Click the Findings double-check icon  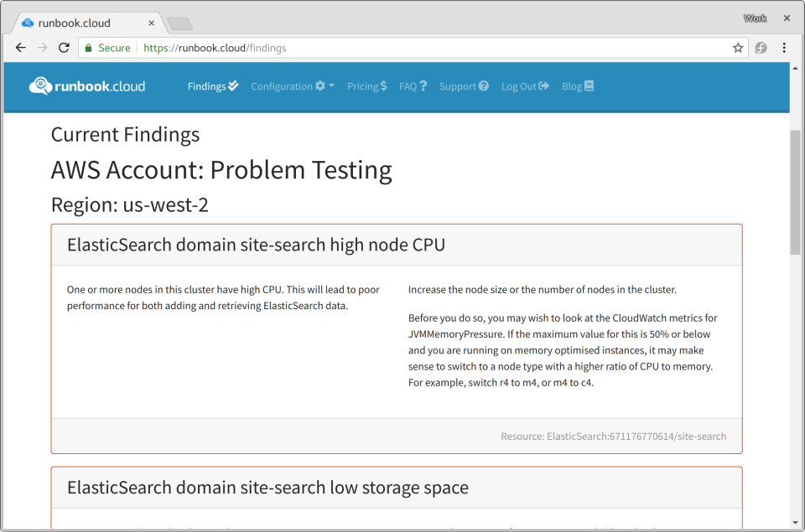point(232,85)
